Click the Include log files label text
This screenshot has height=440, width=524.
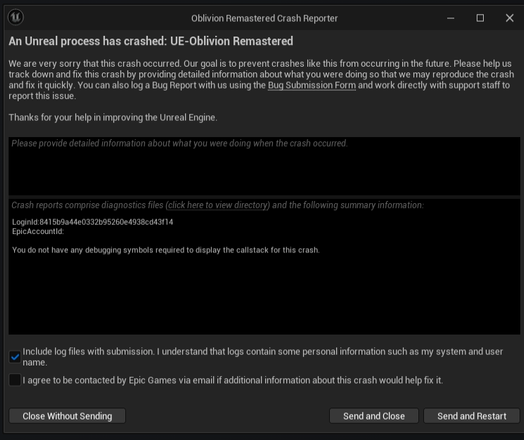pos(262,357)
